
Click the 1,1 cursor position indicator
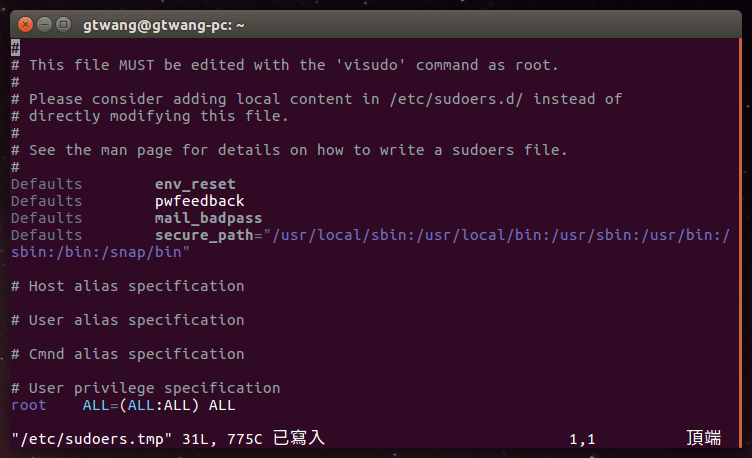pos(582,439)
